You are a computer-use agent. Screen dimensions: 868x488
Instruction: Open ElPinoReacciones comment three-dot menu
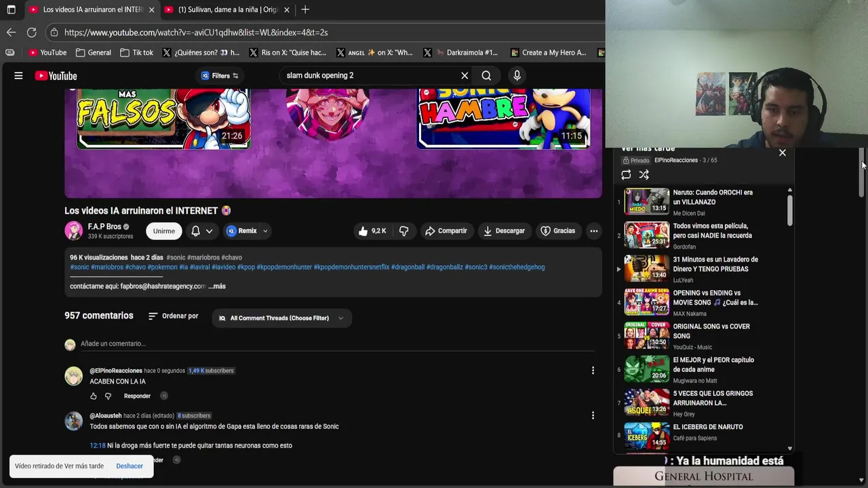593,371
